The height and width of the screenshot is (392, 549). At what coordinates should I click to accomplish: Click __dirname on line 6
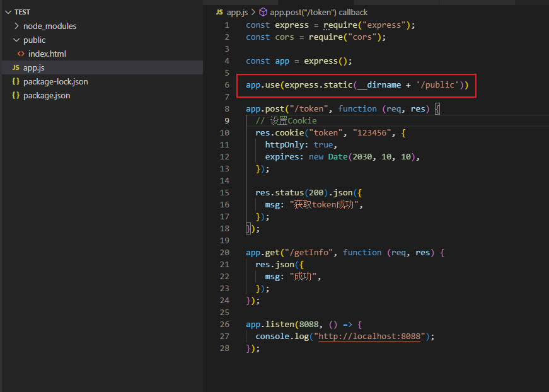pos(379,84)
